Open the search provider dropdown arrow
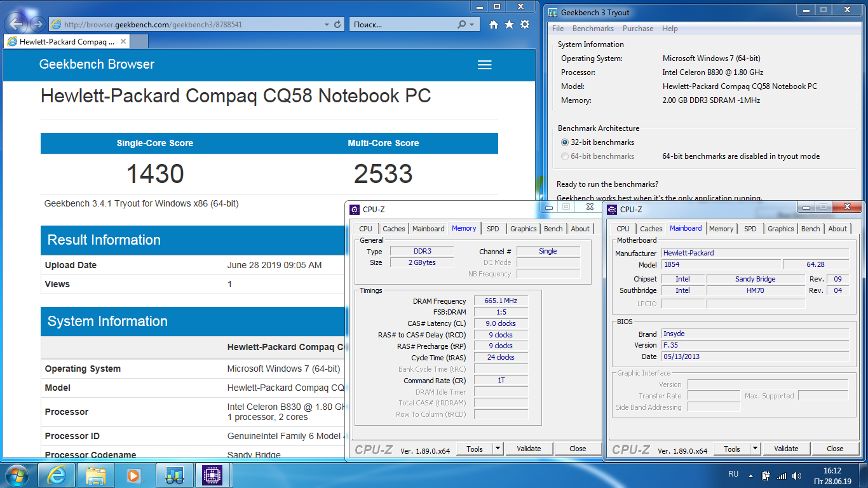The height and width of the screenshot is (488, 868). click(471, 24)
